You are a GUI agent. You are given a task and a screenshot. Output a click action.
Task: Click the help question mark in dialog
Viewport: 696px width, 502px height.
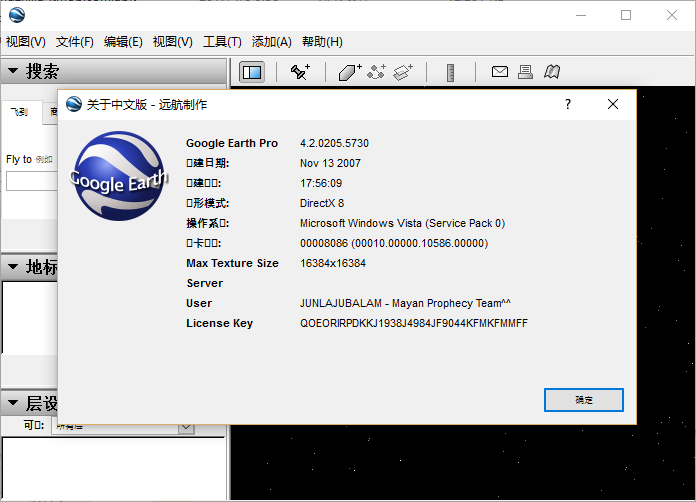click(568, 104)
